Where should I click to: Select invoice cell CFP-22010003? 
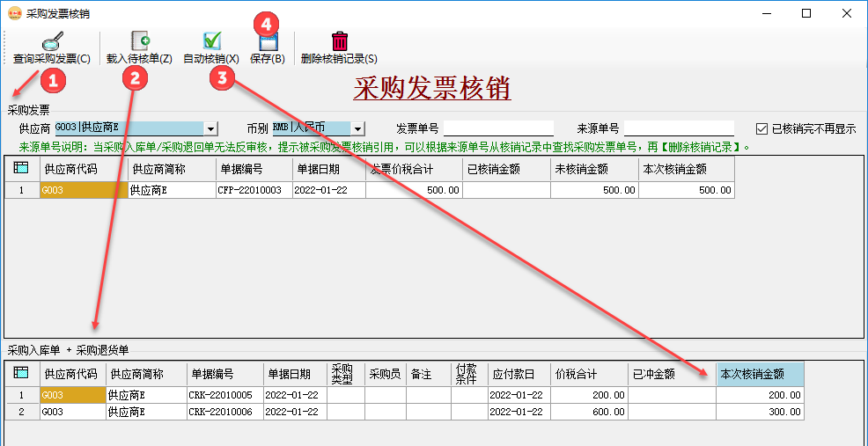pos(254,190)
